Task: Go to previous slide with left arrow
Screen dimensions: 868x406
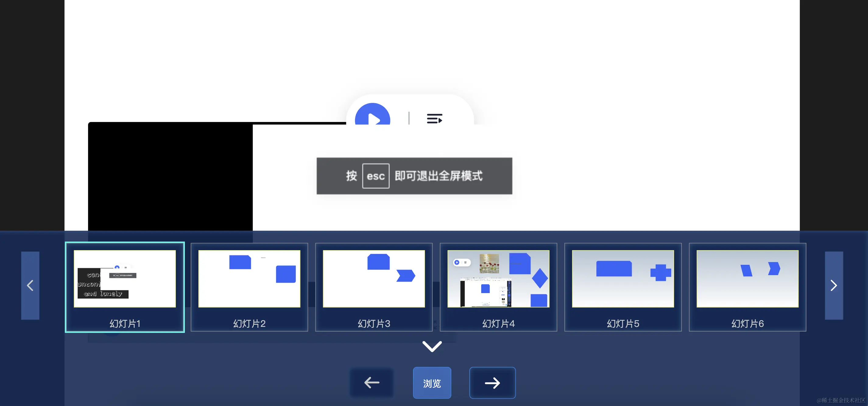Action: coord(372,383)
